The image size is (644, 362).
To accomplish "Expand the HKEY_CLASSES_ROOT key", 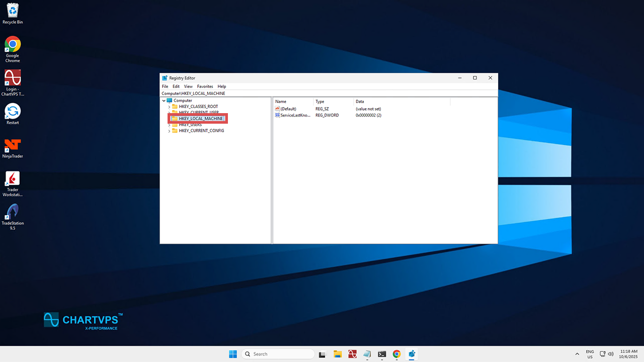I will pos(169,107).
